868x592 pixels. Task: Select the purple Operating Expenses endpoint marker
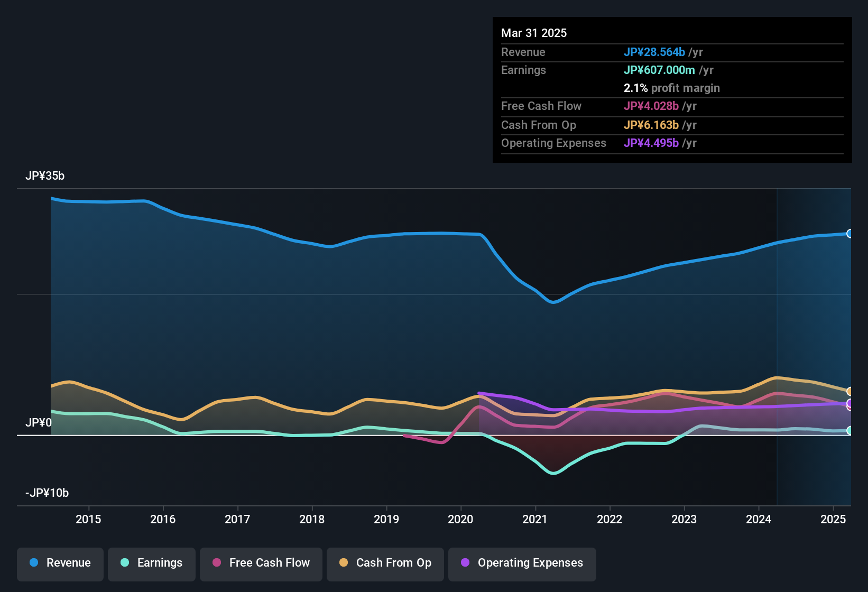click(849, 403)
